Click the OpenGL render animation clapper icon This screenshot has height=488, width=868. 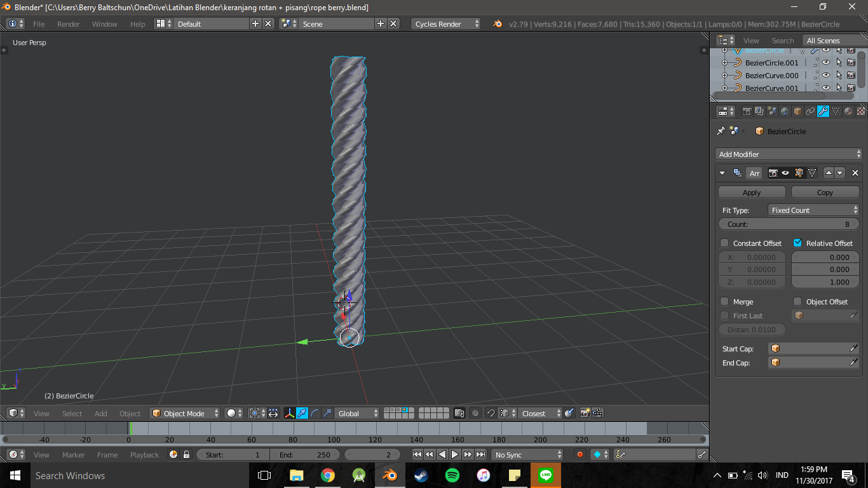point(597,413)
